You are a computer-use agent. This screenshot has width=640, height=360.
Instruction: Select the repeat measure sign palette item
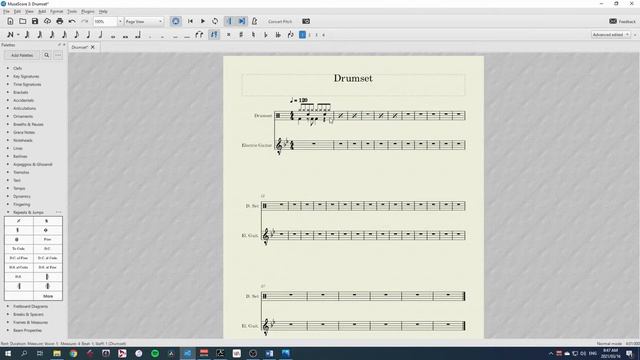(18, 221)
